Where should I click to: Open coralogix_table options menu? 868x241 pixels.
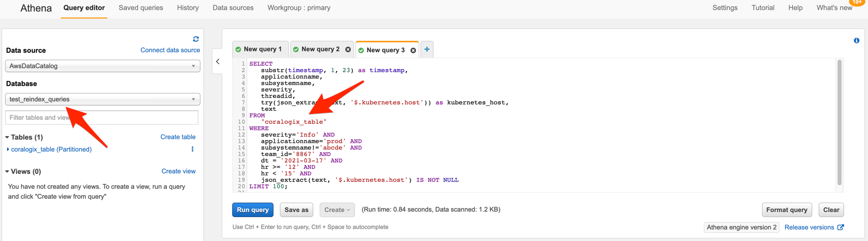coord(192,149)
